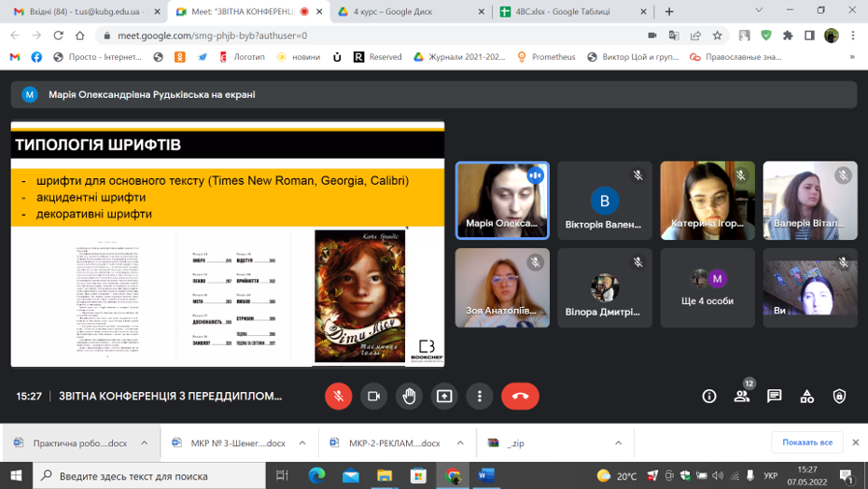The height and width of the screenshot is (489, 868).
Task: Click browser back arrow
Action: (15, 35)
